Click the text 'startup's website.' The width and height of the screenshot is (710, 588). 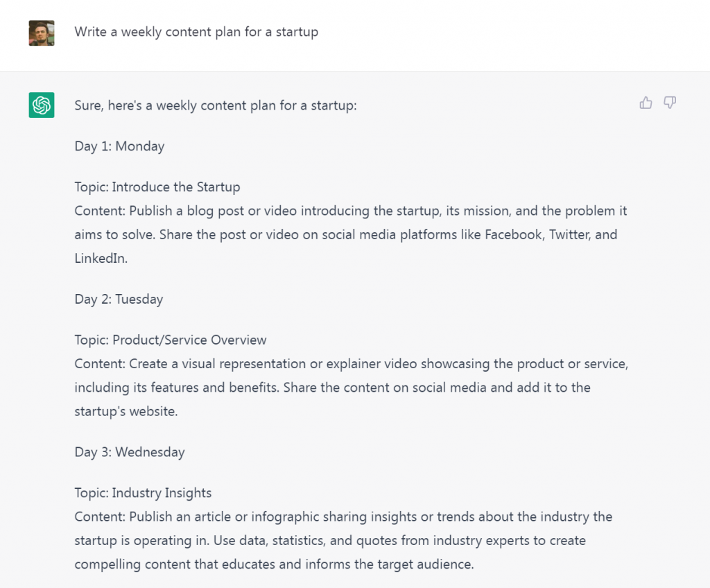click(x=126, y=411)
